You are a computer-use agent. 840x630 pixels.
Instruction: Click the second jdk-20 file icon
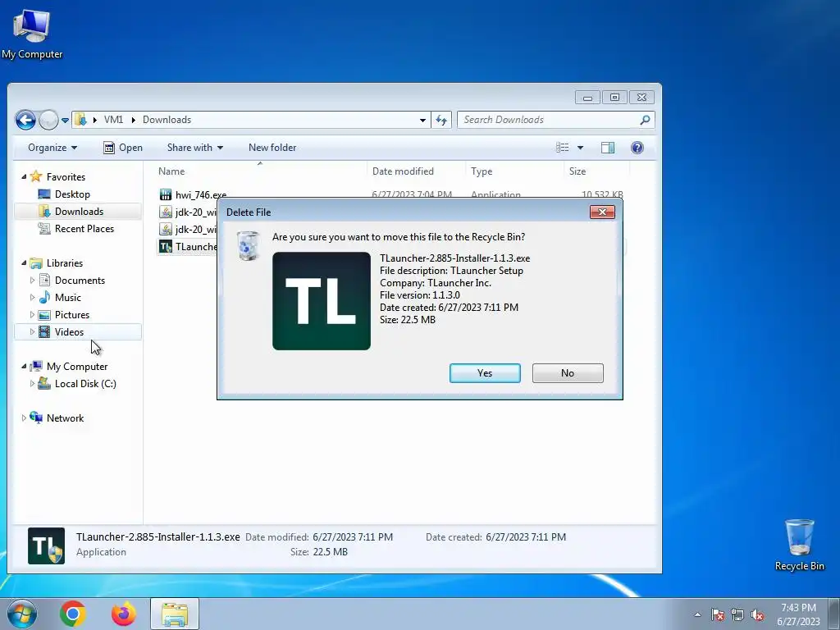166,230
